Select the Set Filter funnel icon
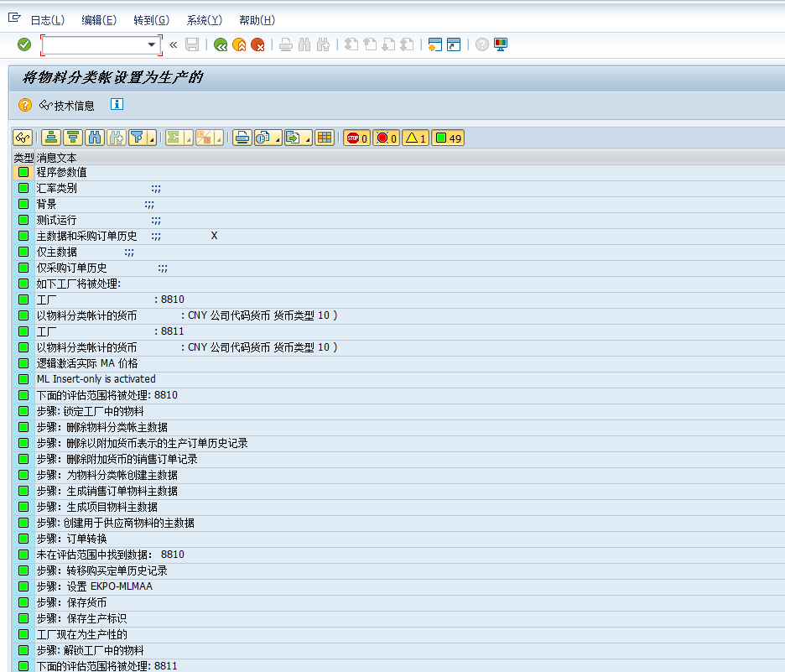The height and width of the screenshot is (672, 785). pos(138,137)
